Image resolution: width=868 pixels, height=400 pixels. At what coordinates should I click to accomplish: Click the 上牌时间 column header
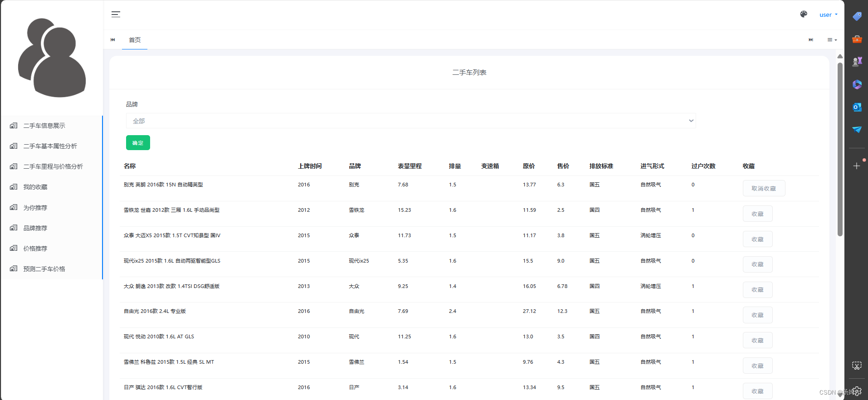pyautogui.click(x=310, y=166)
